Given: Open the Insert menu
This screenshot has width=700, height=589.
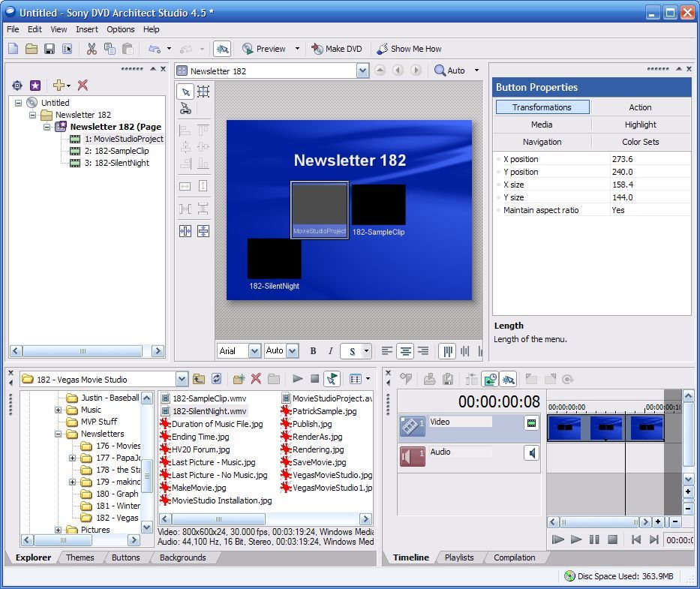Looking at the screenshot, I should 86,29.
